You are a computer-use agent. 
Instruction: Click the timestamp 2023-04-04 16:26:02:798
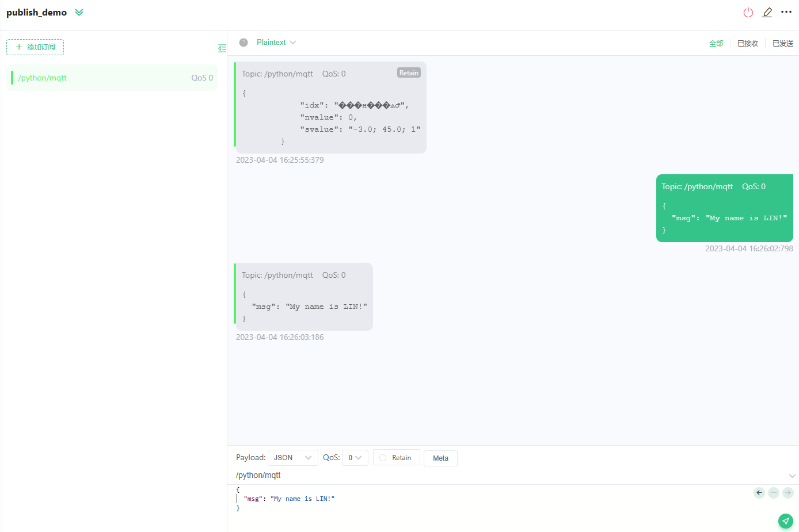click(749, 248)
